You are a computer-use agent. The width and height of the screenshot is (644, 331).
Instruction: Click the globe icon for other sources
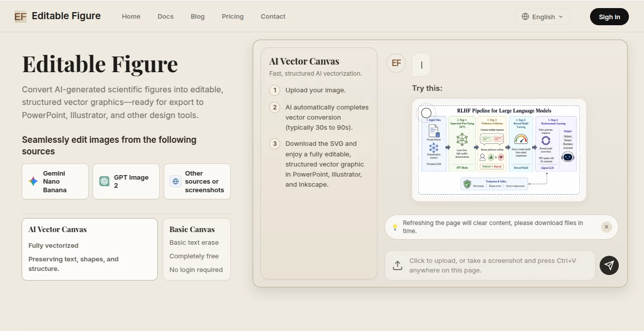point(175,181)
